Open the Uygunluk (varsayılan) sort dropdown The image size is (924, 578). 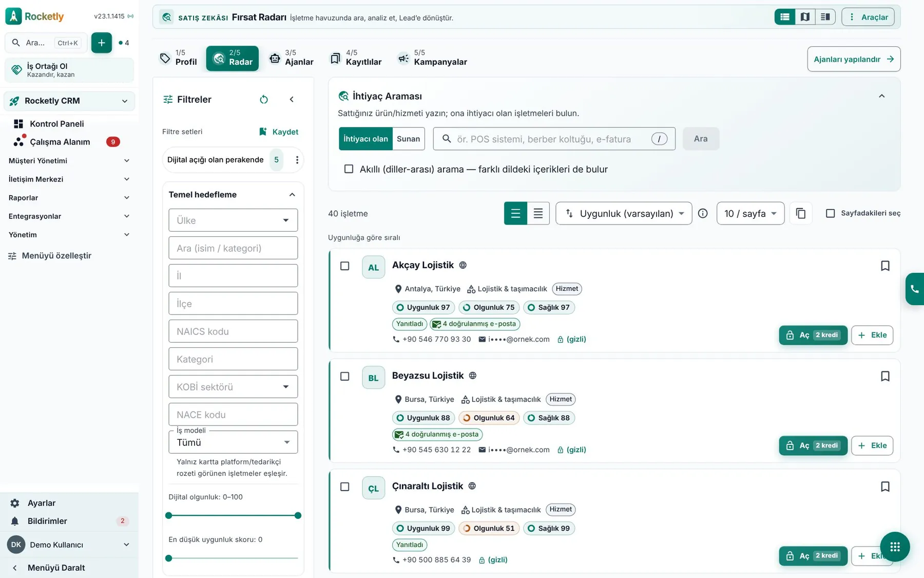624,213
